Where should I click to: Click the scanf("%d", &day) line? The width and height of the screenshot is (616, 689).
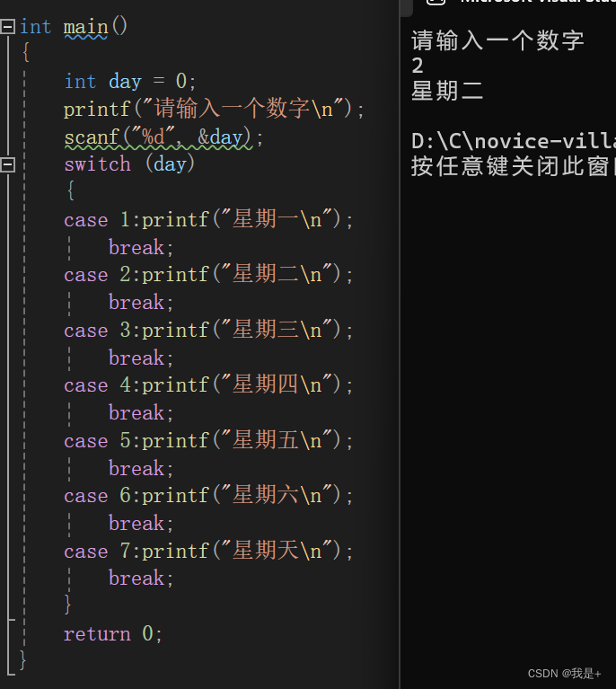coord(163,137)
